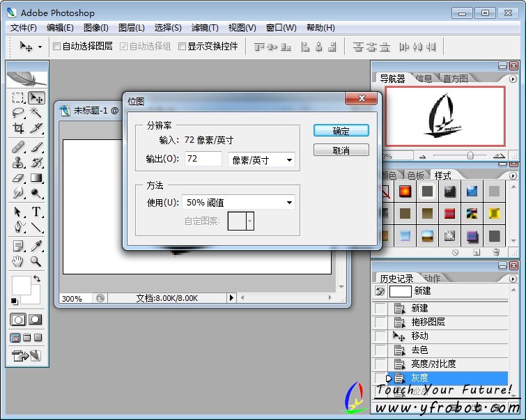Image resolution: width=526 pixels, height=420 pixels.
Task: Select the Smudge tool
Action: coord(18,193)
